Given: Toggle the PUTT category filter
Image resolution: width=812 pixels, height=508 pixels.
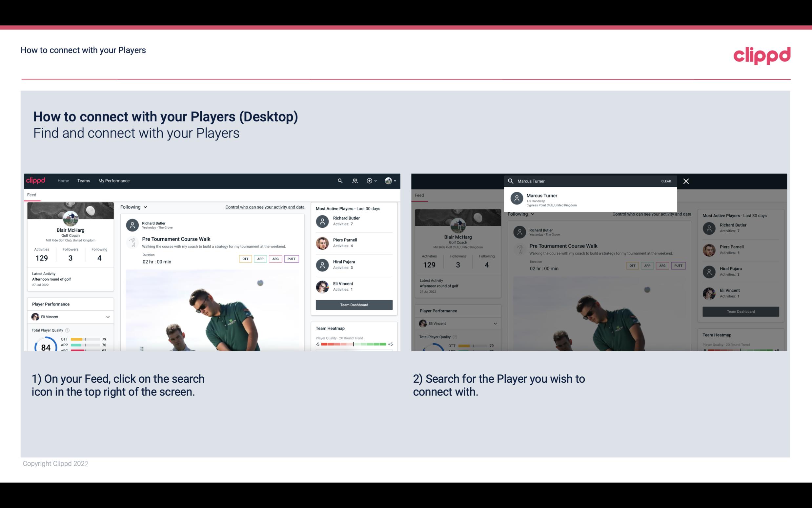Looking at the screenshot, I should click(x=291, y=258).
